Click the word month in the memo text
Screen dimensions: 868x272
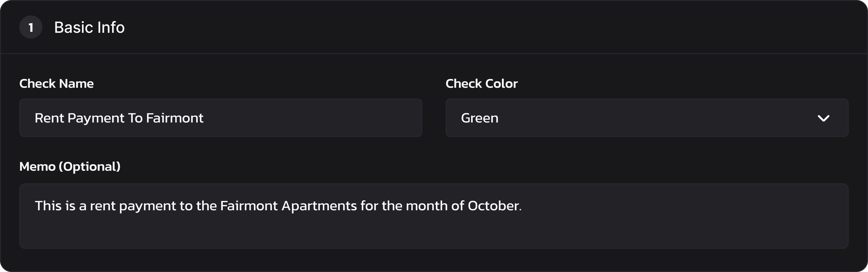click(427, 206)
